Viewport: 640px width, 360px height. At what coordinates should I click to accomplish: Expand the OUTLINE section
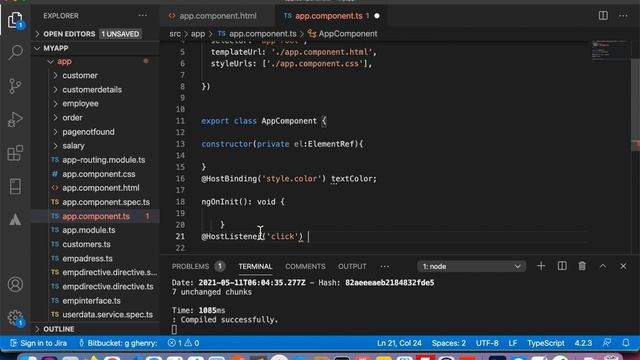click(96, 329)
